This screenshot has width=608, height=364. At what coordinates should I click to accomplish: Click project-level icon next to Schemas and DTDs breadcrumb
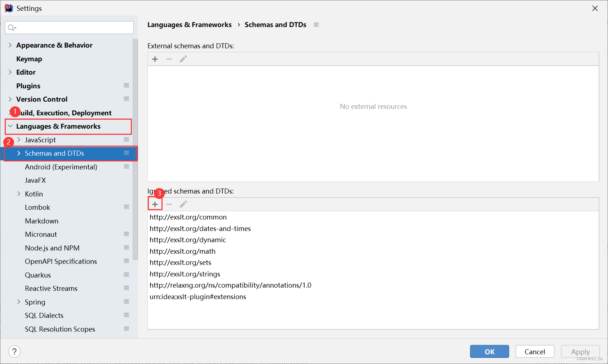click(316, 25)
